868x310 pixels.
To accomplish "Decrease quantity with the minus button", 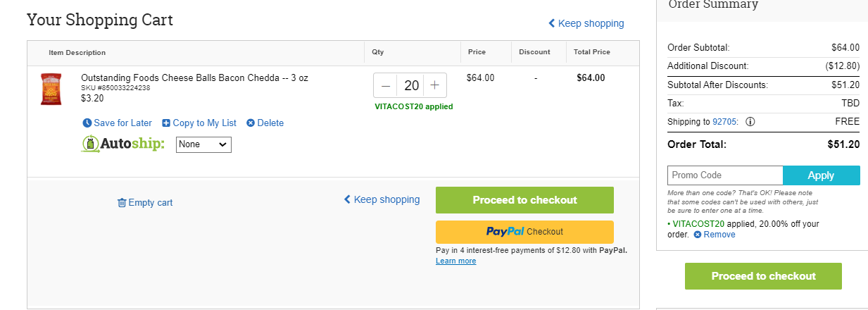I will [386, 85].
